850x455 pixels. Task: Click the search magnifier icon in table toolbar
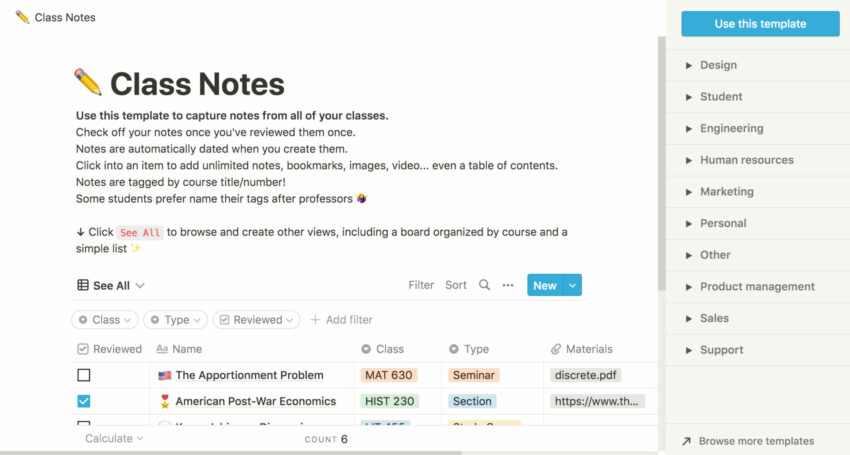484,285
